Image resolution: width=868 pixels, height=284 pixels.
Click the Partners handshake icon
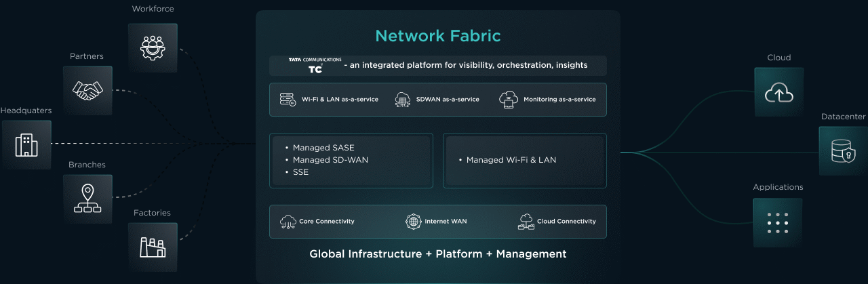point(87,90)
